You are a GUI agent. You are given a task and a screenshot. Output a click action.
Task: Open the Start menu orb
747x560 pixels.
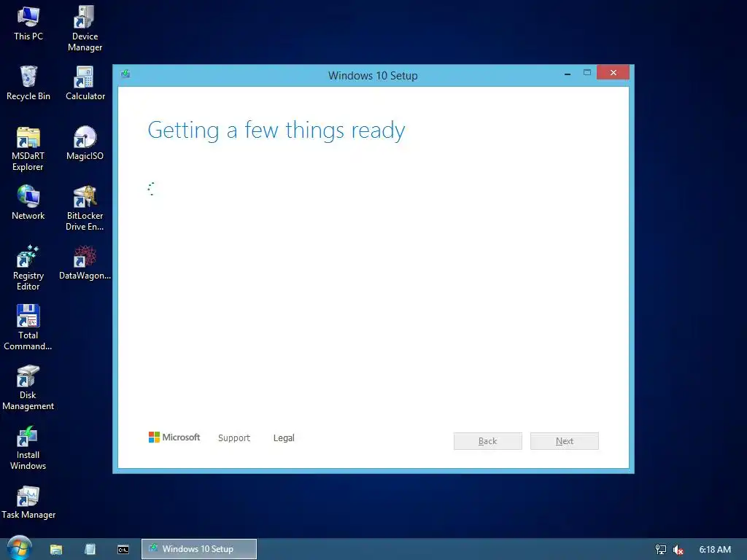20,548
